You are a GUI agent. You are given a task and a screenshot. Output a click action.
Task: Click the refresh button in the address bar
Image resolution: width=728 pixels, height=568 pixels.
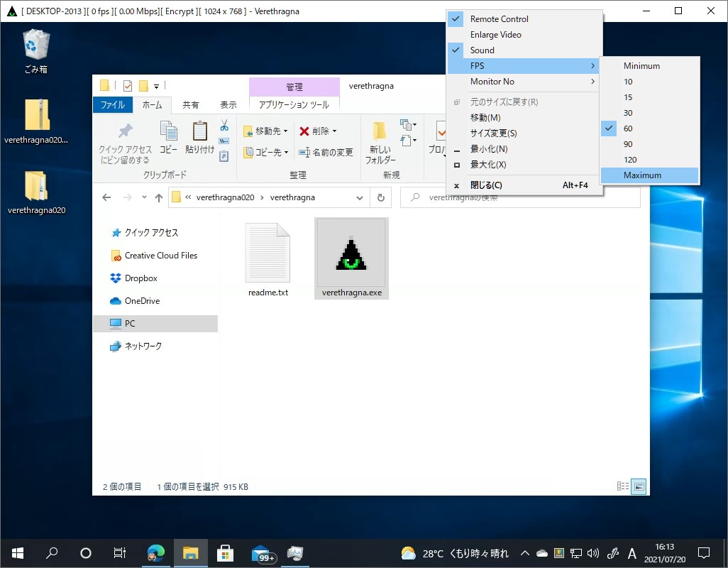pyautogui.click(x=381, y=198)
